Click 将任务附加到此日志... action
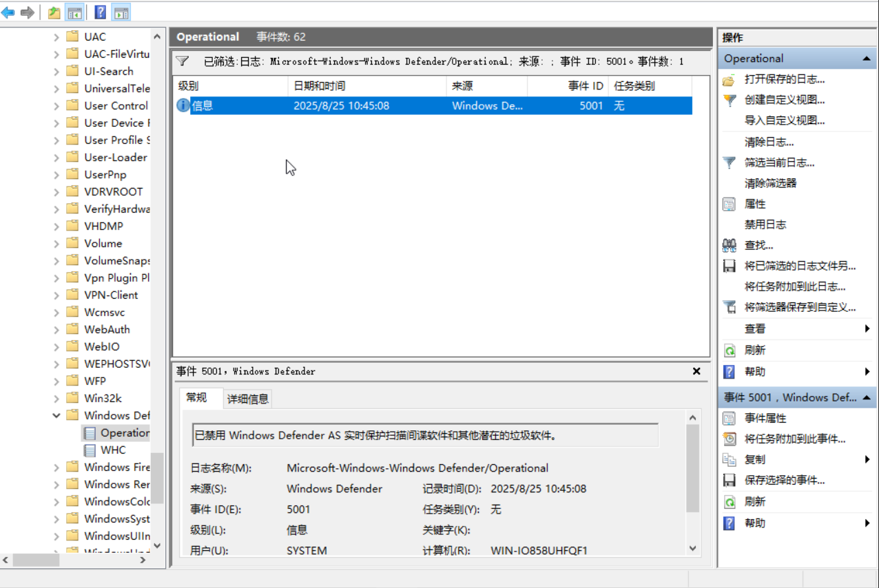This screenshot has height=588, width=879. coord(795,287)
